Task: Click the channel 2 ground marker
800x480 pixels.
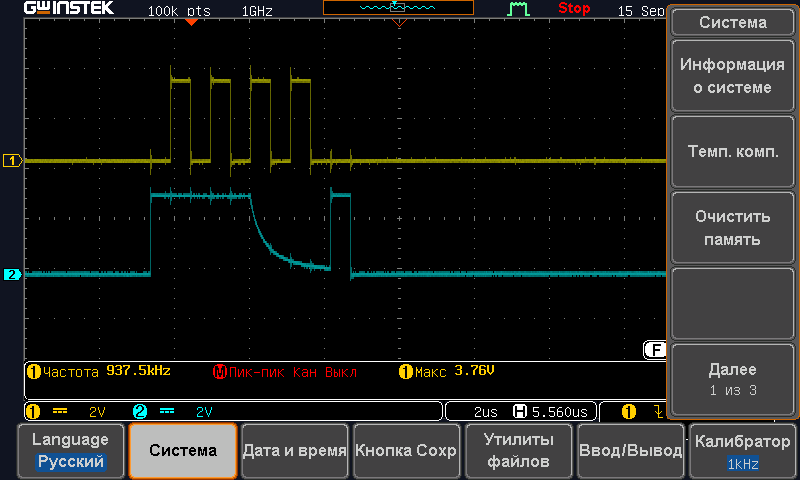Action: (12, 274)
